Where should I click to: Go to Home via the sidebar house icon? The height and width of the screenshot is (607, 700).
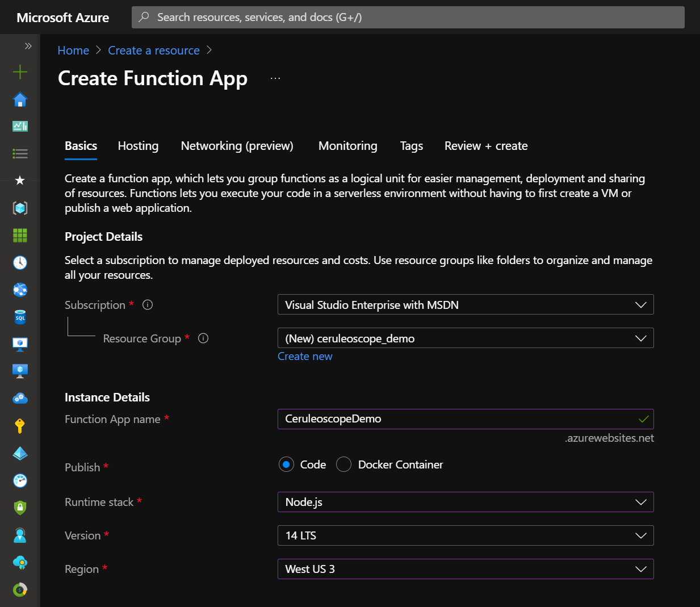[x=20, y=99]
